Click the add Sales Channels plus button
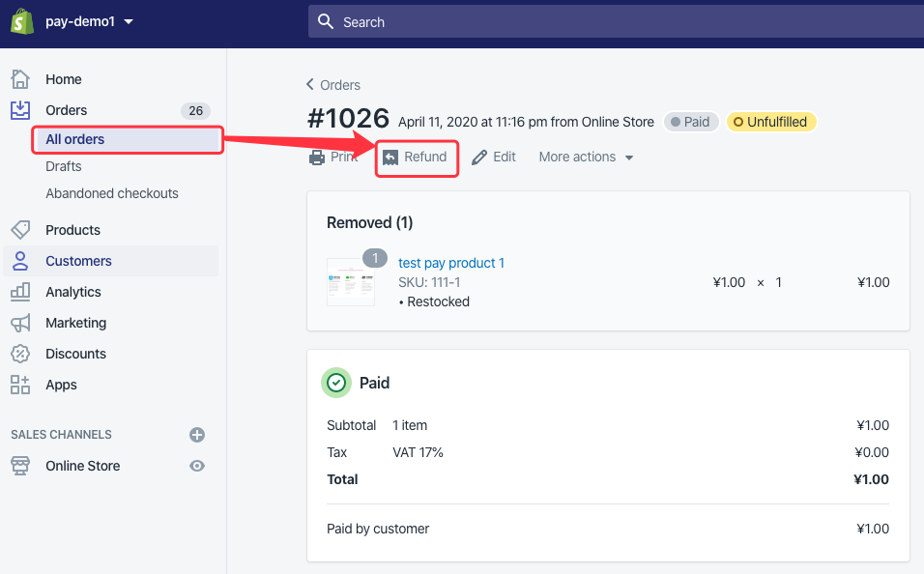 pyautogui.click(x=196, y=434)
